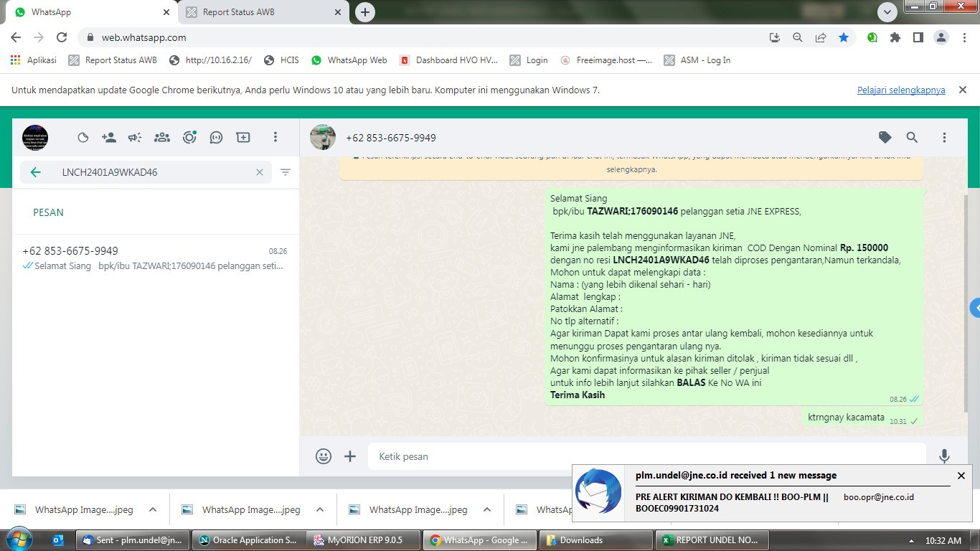The width and height of the screenshot is (980, 551).
Task: Open the megaphone broadcast icon
Action: pos(135,138)
